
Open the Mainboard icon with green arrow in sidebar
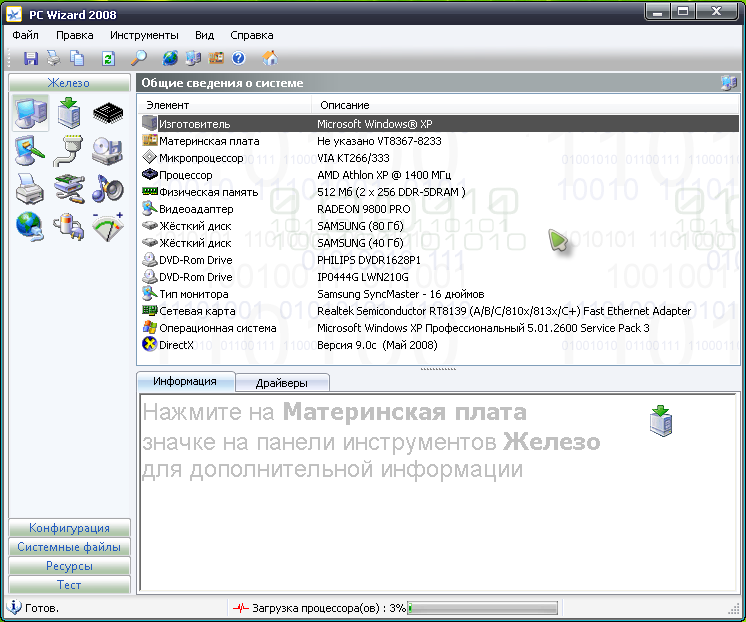pos(69,113)
